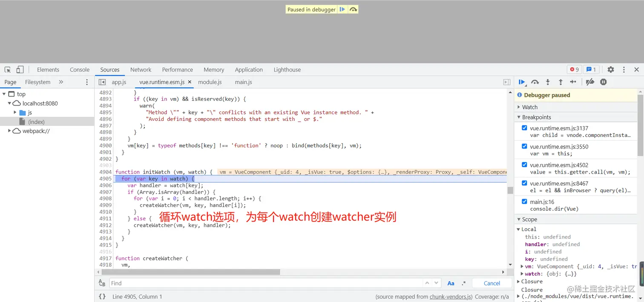Open the main.js file tab
Viewport: 644px width, 302px height.
click(x=244, y=82)
